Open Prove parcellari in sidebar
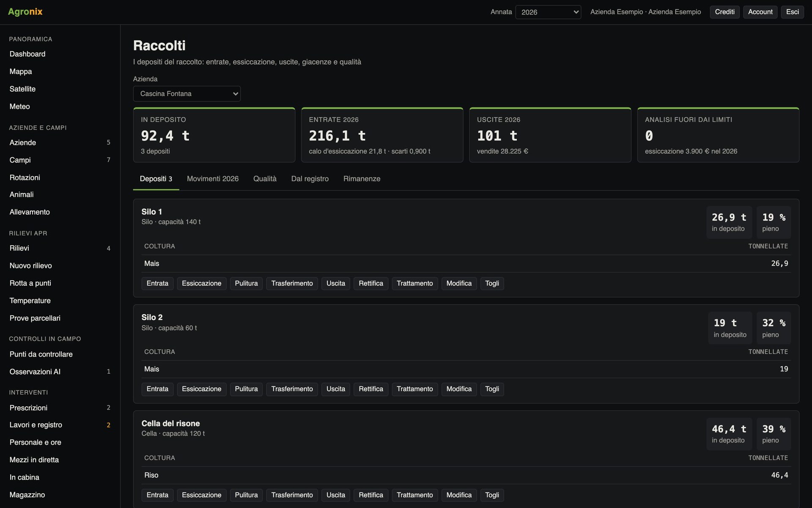Viewport: 812px width, 508px height. [x=60, y=318]
